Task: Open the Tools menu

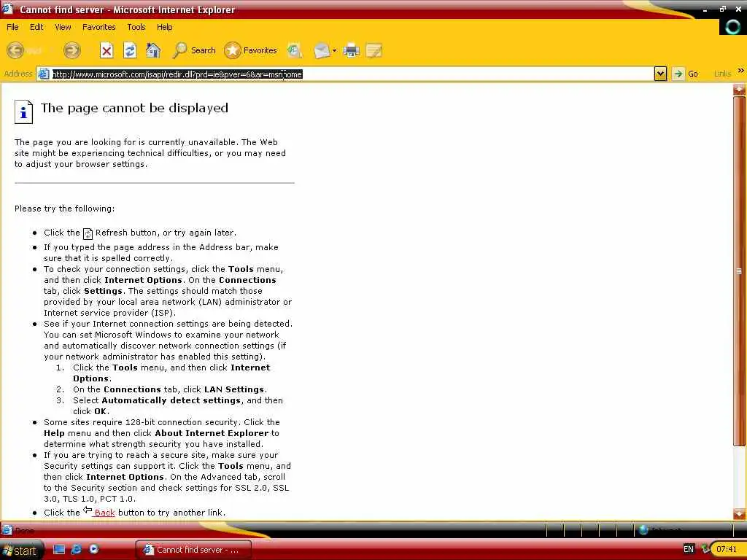Action: [136, 27]
